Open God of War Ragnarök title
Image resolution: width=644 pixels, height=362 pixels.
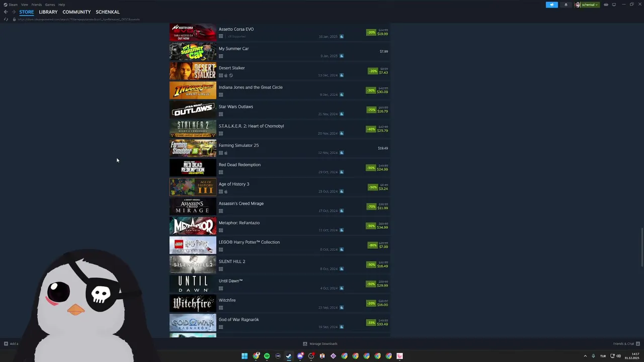[x=239, y=319]
